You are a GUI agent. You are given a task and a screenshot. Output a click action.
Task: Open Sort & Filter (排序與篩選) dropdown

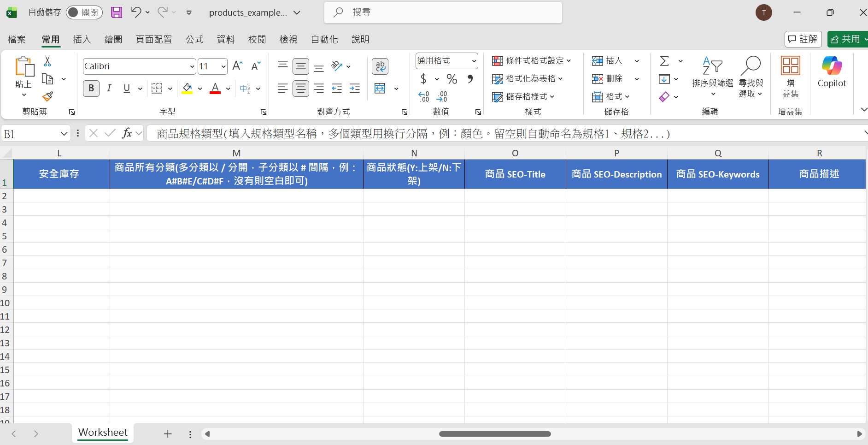point(712,77)
